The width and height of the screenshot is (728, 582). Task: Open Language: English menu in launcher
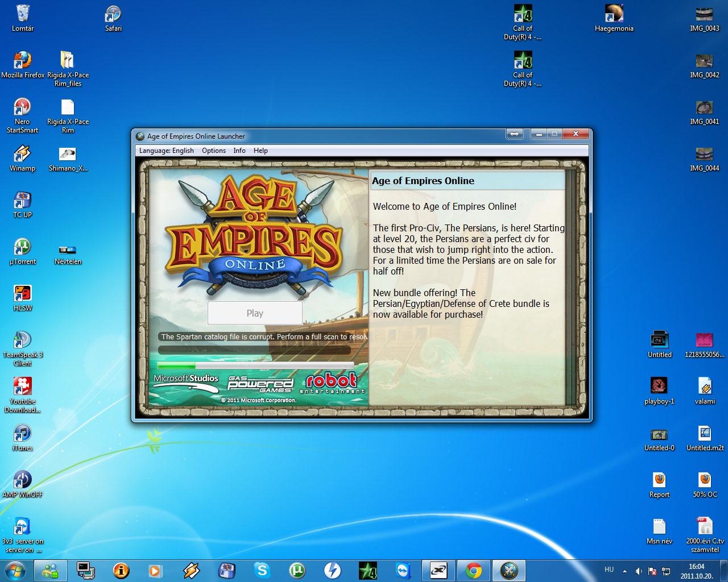[166, 151]
